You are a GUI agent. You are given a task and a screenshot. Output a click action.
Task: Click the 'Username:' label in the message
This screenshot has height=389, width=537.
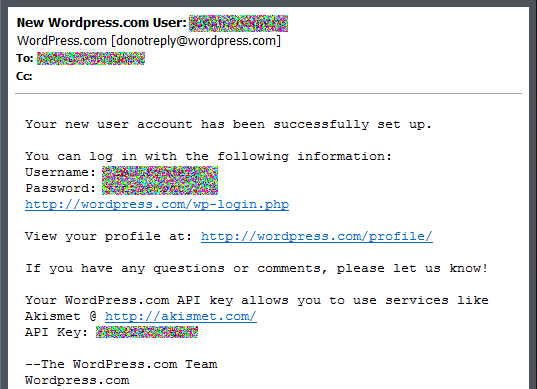pyautogui.click(x=60, y=172)
